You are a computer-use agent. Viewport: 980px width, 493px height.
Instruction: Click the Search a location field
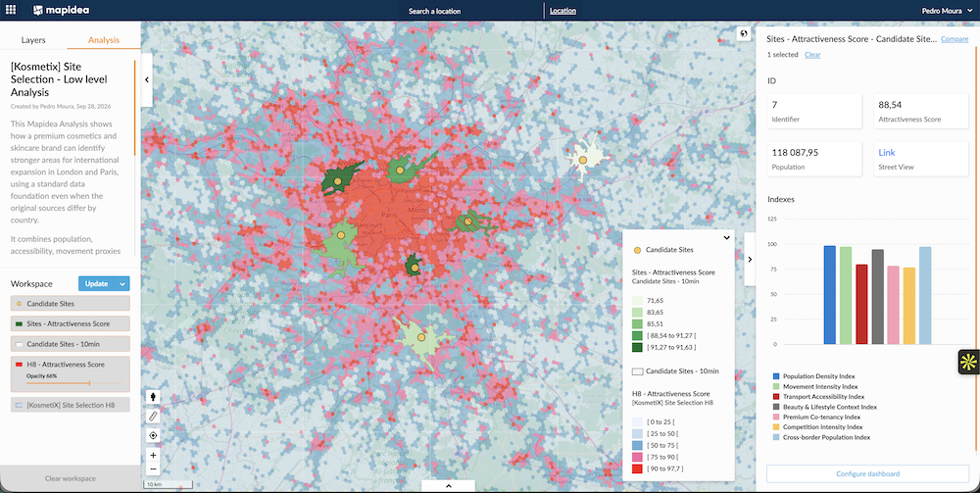pos(434,11)
